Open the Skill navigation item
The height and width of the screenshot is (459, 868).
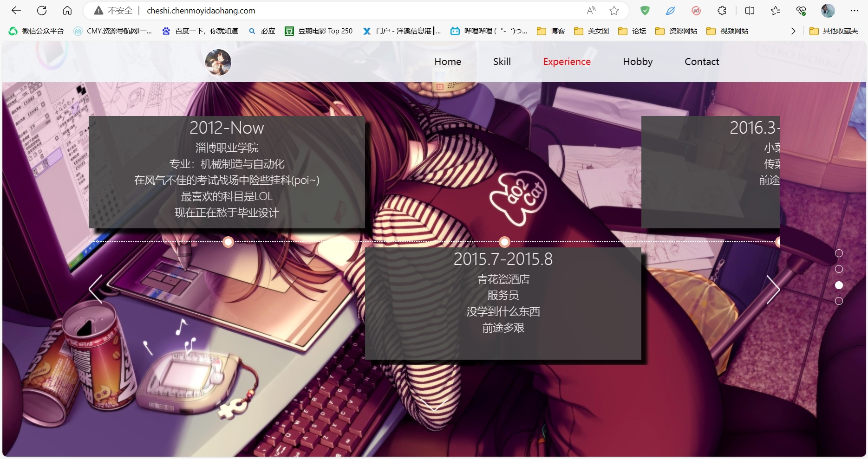[x=502, y=62]
